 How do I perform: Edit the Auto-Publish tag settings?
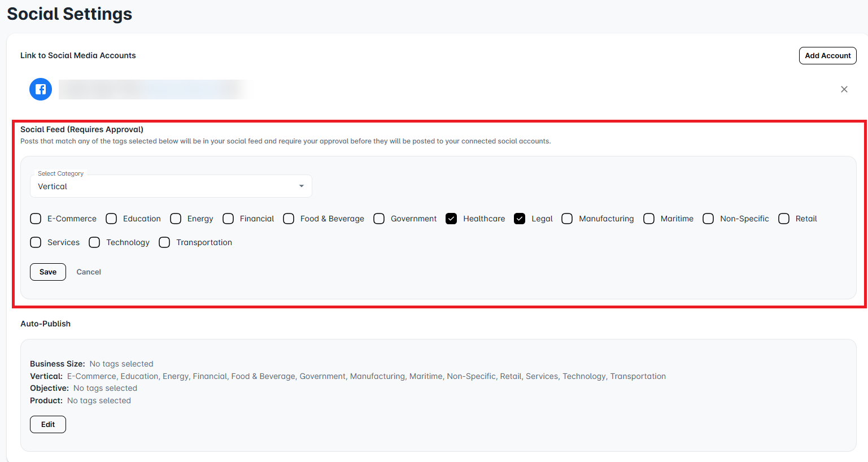(48, 424)
